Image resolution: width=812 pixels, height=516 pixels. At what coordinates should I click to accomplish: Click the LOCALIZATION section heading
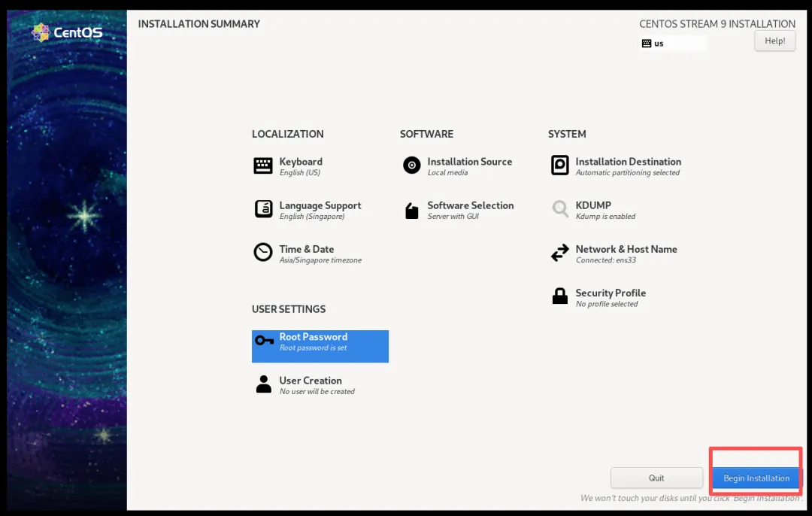(287, 134)
